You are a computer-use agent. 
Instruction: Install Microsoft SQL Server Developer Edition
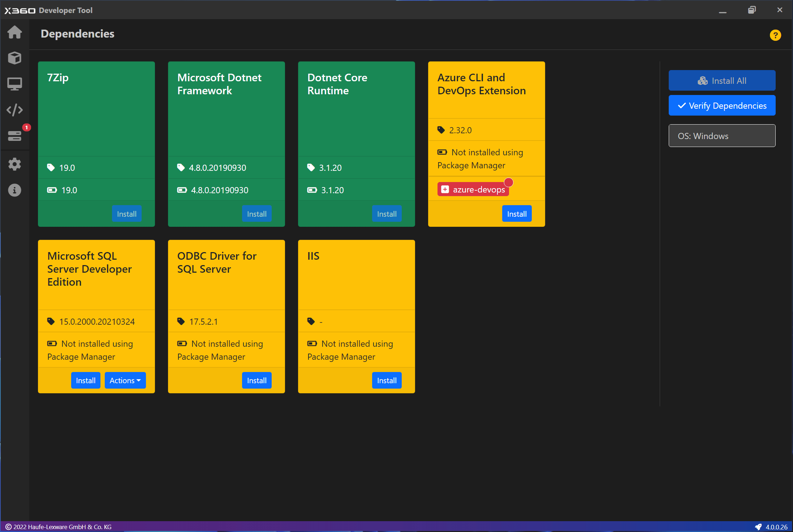[x=86, y=380]
